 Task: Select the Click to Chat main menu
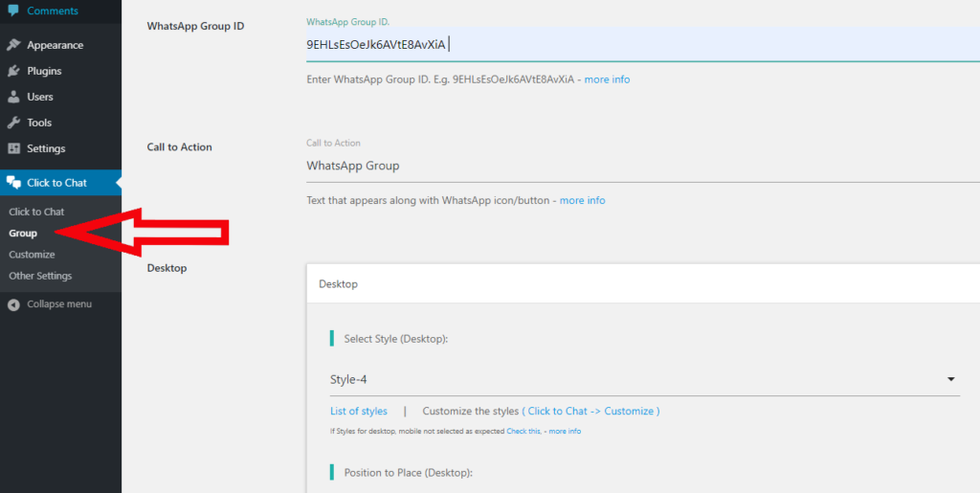[60, 183]
